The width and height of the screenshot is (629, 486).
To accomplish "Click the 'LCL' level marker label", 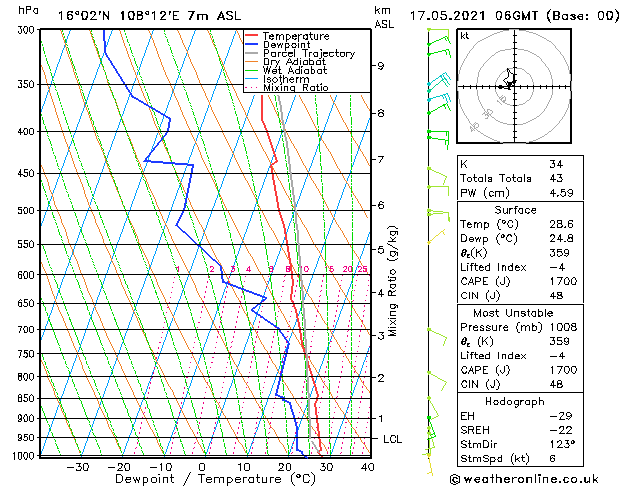I will pyautogui.click(x=392, y=439).
